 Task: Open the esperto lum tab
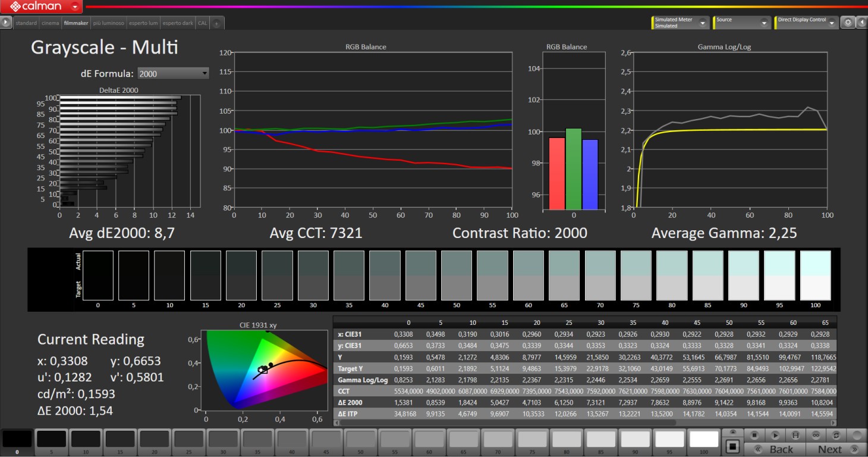(144, 23)
